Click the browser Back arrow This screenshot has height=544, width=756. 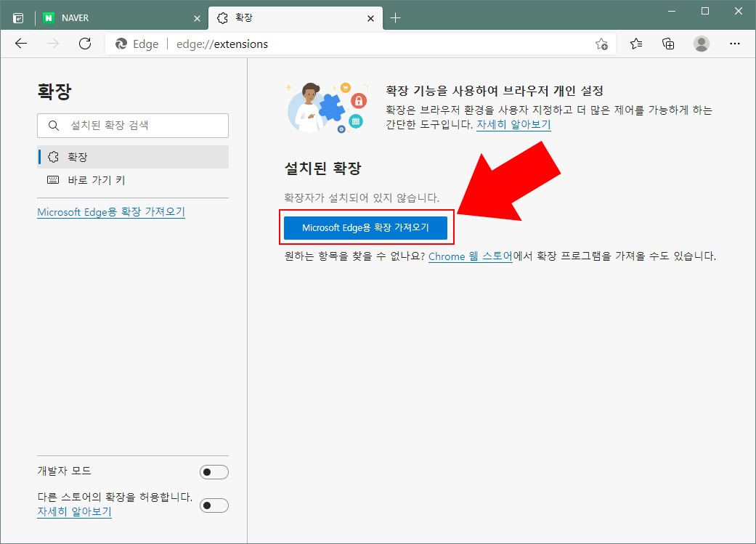[21, 44]
